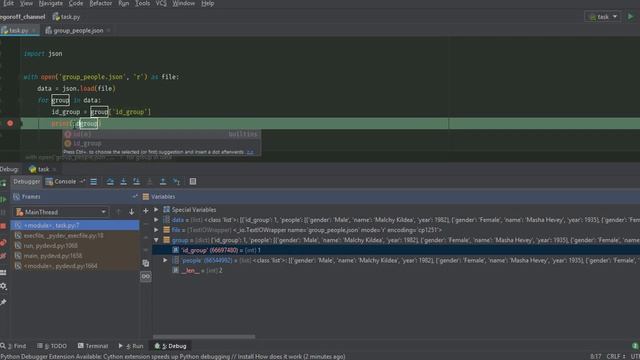Click the Restore Layout icon in debug sidebar
The image size is (640, 360).
tap(3, 273)
